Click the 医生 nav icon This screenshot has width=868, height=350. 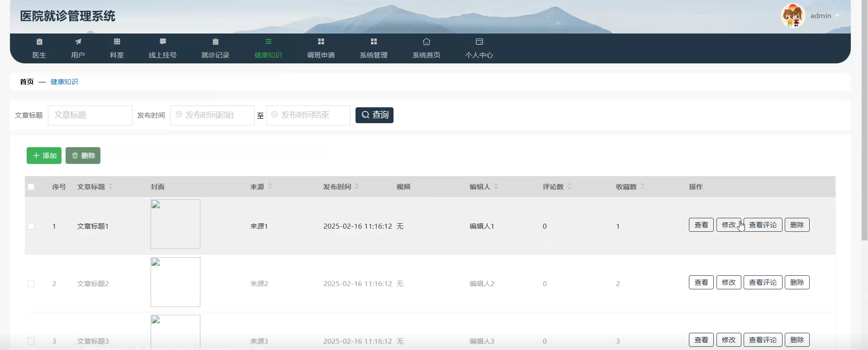(39, 42)
